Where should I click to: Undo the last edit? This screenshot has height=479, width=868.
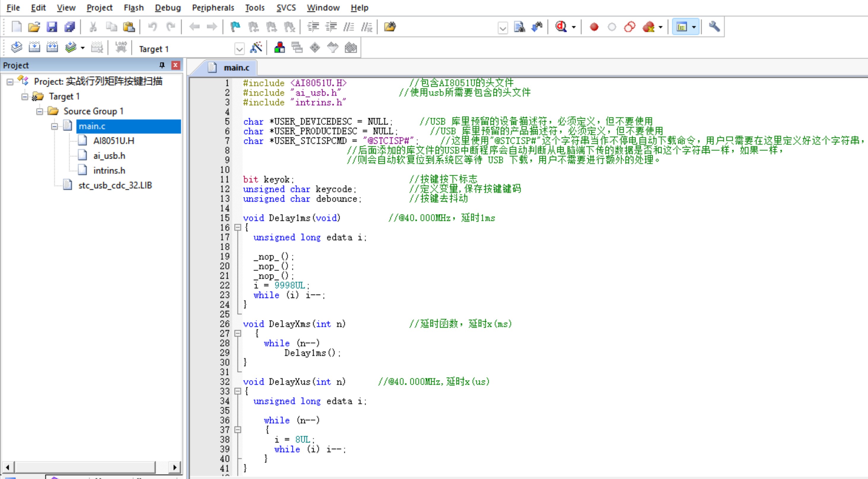(152, 27)
